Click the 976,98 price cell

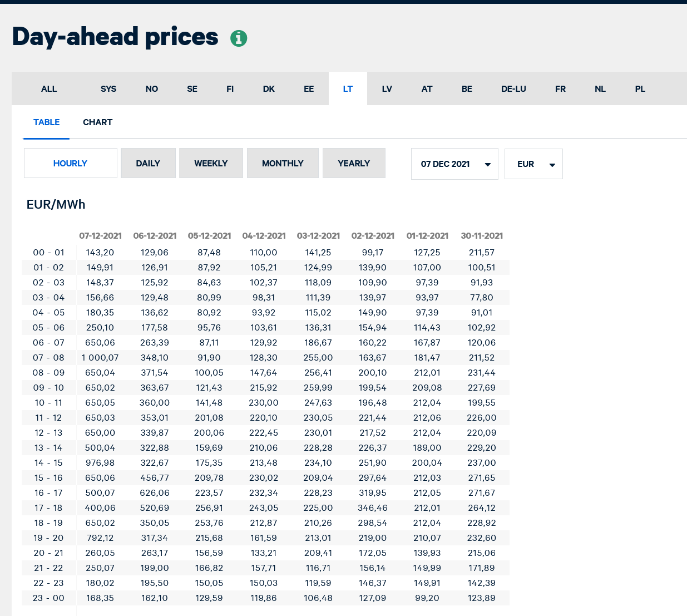tap(100, 463)
